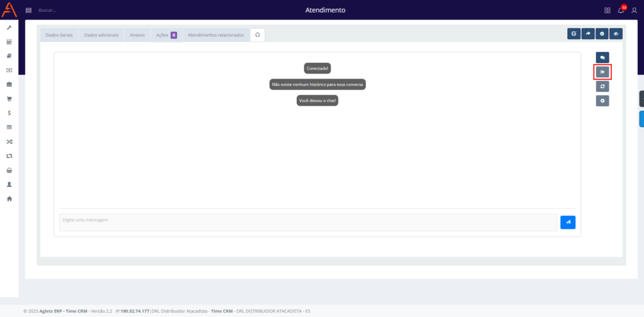Toggle the sidebar hamburger menu

pyautogui.click(x=28, y=10)
